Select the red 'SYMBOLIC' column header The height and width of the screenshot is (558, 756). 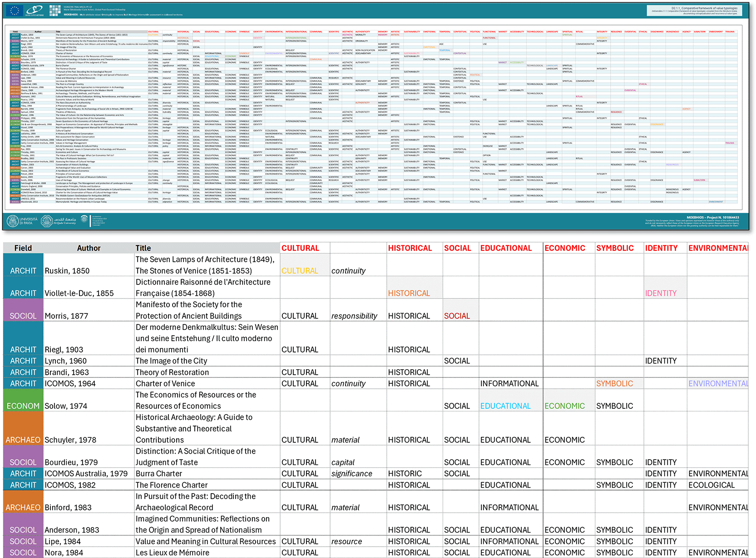coord(615,248)
